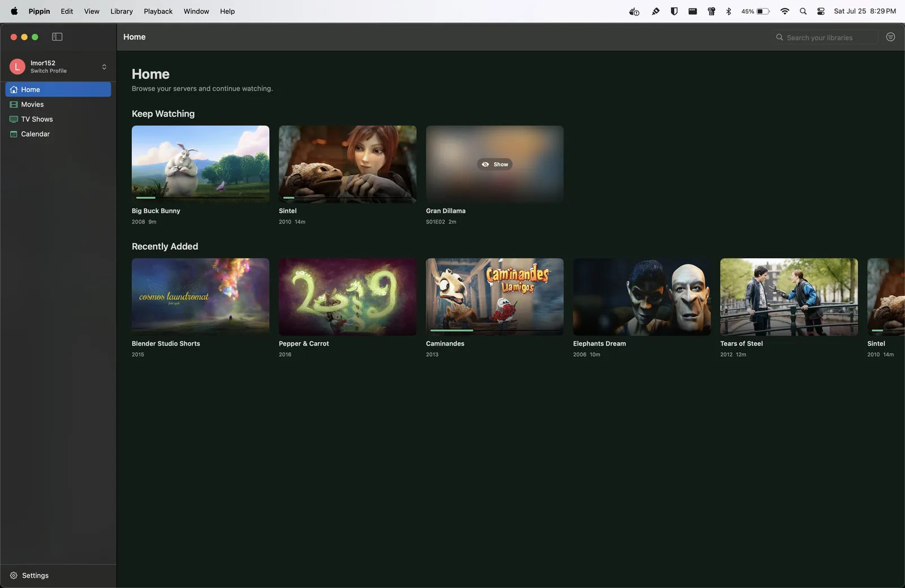Open Sintel thumbnail in Keep Watching
This screenshot has height=588, width=905.
tap(347, 164)
